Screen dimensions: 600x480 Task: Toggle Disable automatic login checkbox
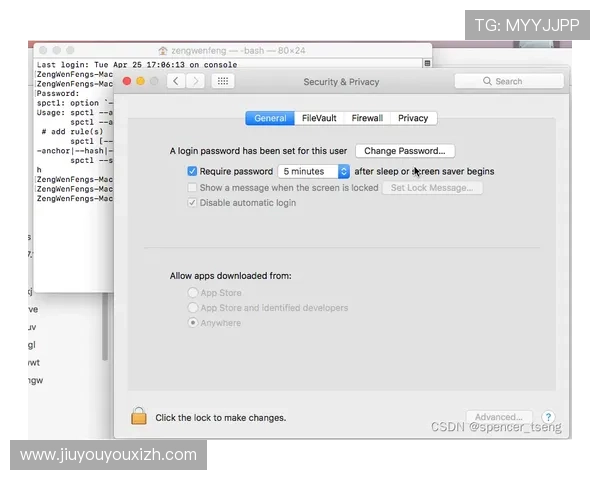click(192, 202)
